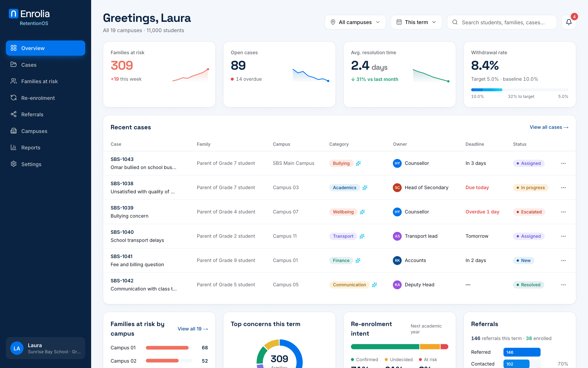Click 'Campus 11' cell
The image size is (588, 368).
(x=285, y=236)
